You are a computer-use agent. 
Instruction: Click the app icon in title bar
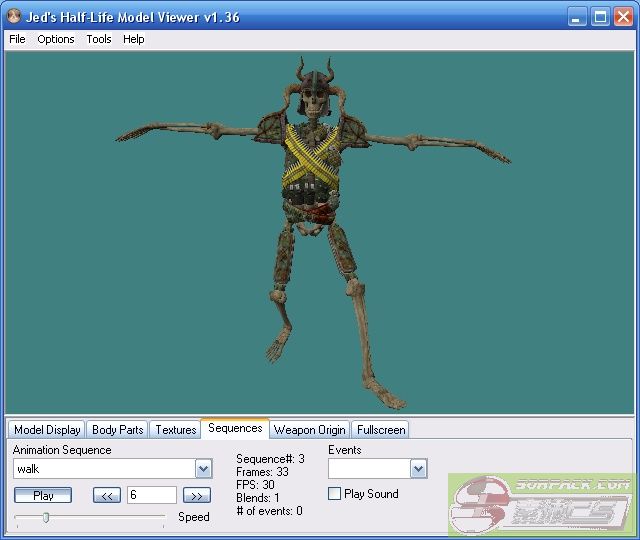click(x=14, y=17)
